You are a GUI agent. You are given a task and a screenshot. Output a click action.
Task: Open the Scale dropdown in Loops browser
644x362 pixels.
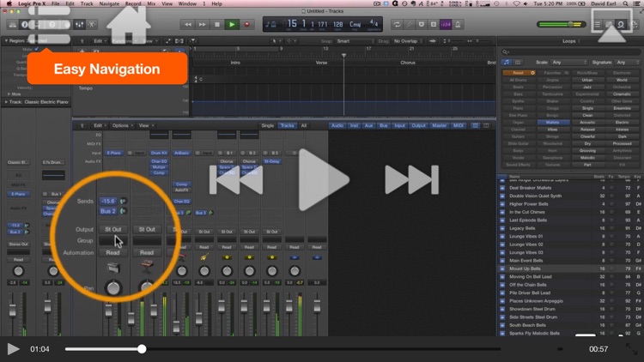click(x=569, y=63)
